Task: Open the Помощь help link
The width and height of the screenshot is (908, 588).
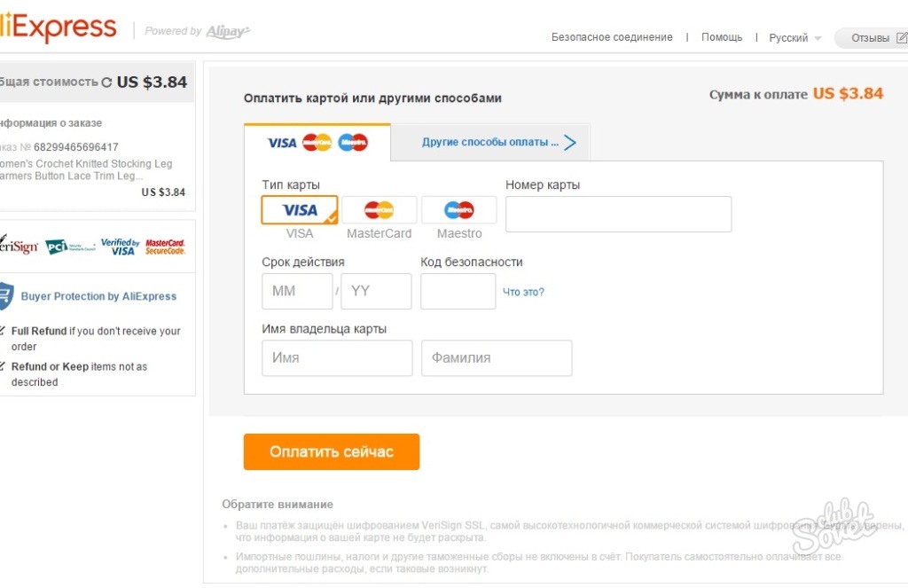Action: 722,37
